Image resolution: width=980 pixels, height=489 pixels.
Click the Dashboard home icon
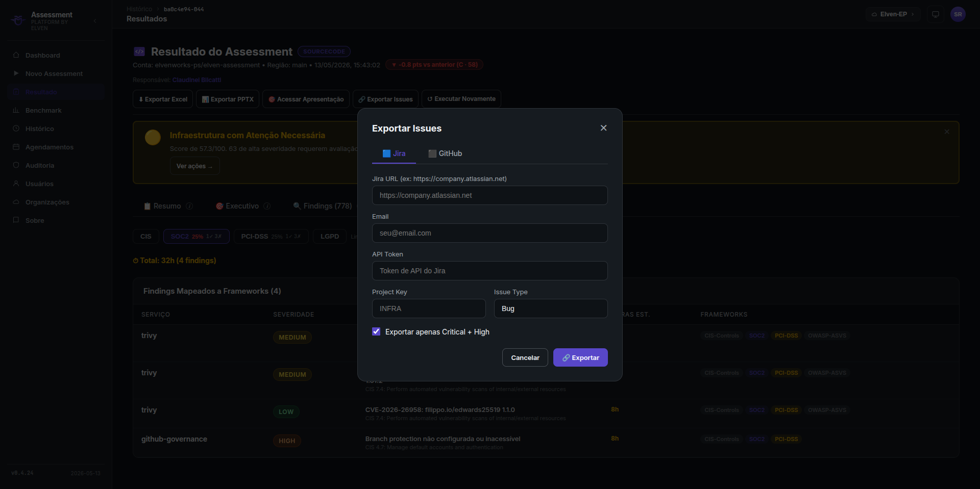point(16,55)
